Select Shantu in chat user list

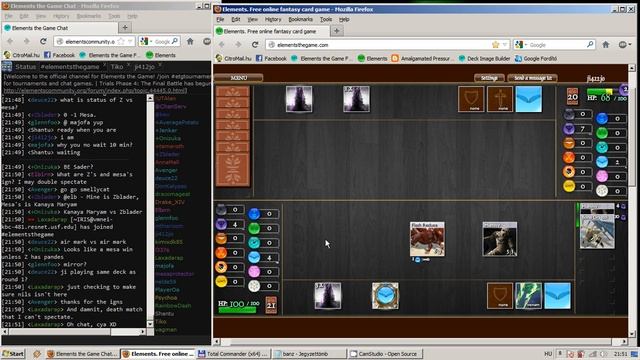164,313
